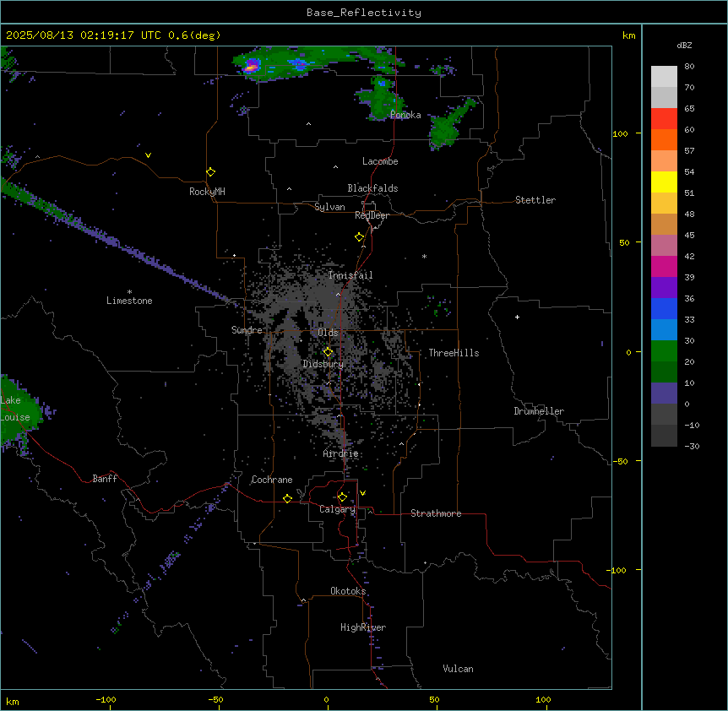The width and height of the screenshot is (728, 711).
Task: Select the lightest gray swatch atop the legend
Action: (664, 76)
